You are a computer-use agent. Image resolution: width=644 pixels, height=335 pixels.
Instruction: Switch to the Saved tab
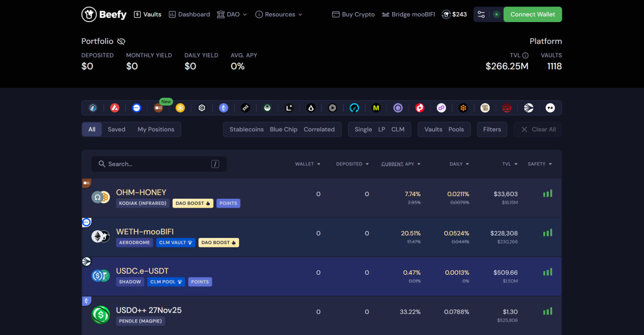pos(116,129)
